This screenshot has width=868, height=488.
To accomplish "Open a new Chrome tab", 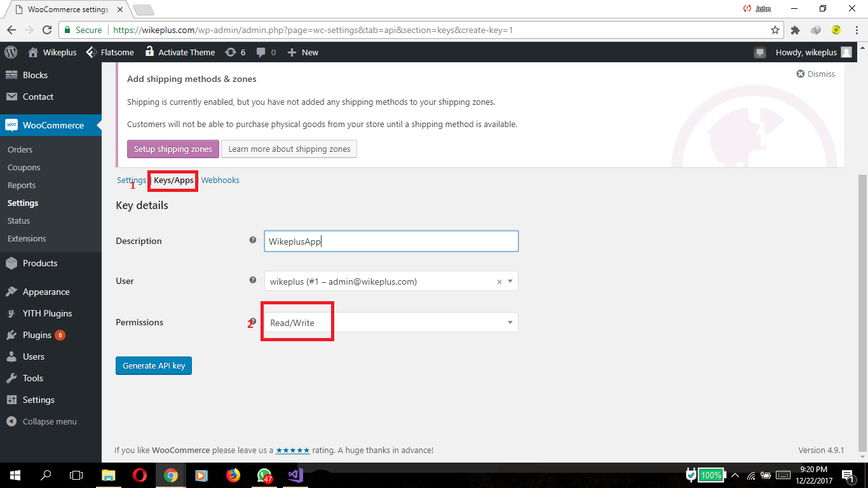I will click(x=144, y=10).
